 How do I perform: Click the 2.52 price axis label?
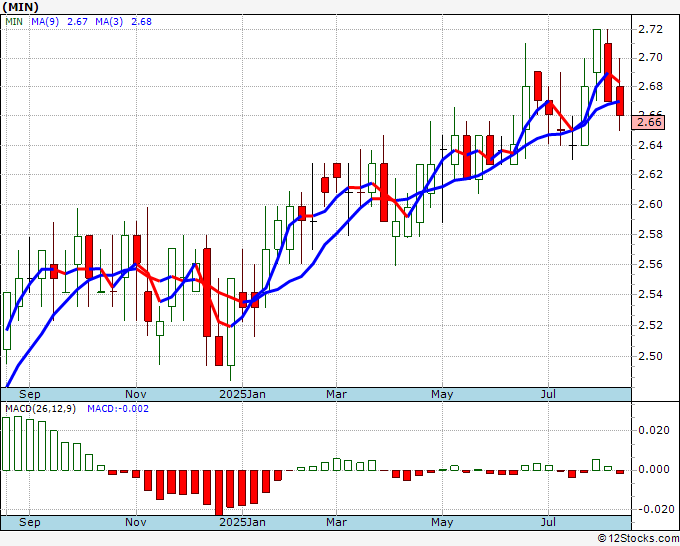650,325
